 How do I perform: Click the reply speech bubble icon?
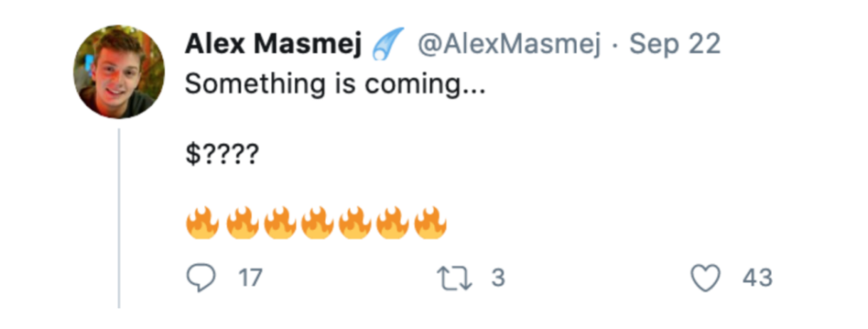coord(201,278)
